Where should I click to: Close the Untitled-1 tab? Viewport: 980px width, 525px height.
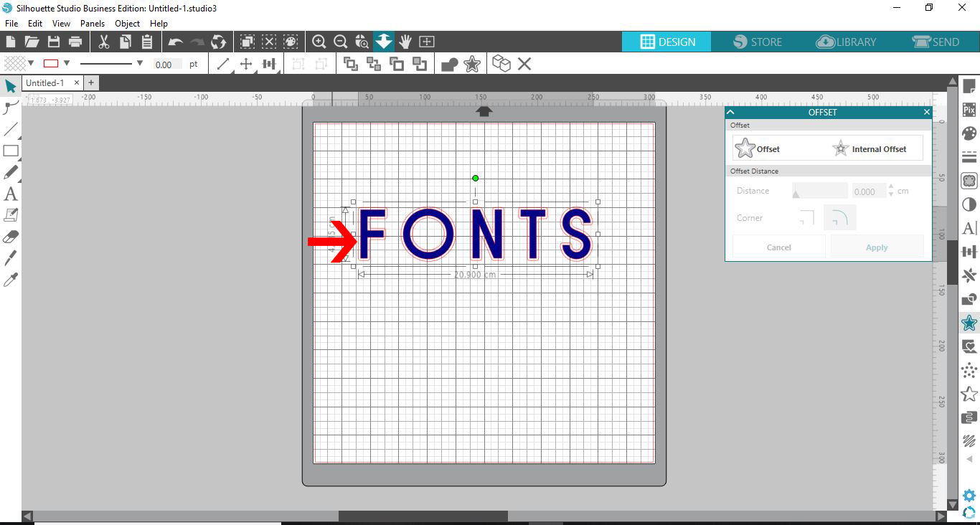click(x=77, y=83)
